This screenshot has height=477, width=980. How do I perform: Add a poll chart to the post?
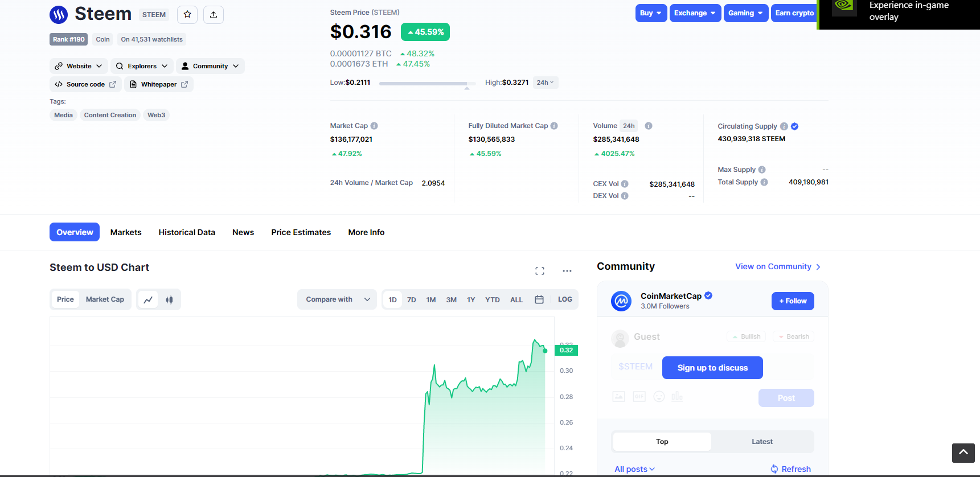click(677, 397)
